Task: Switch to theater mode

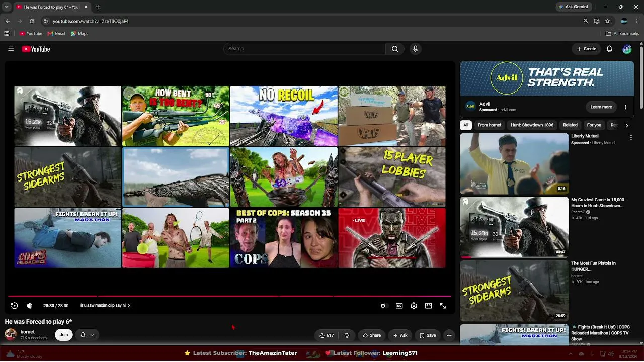Action: [x=428, y=306]
